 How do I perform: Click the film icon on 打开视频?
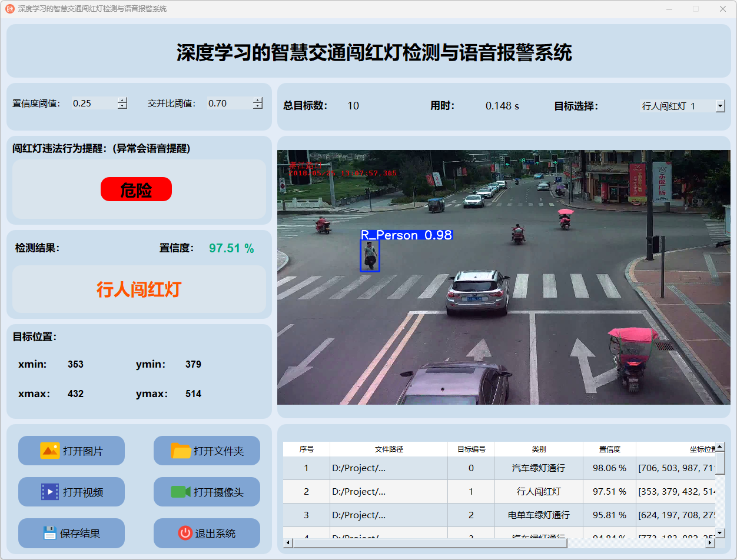point(49,492)
